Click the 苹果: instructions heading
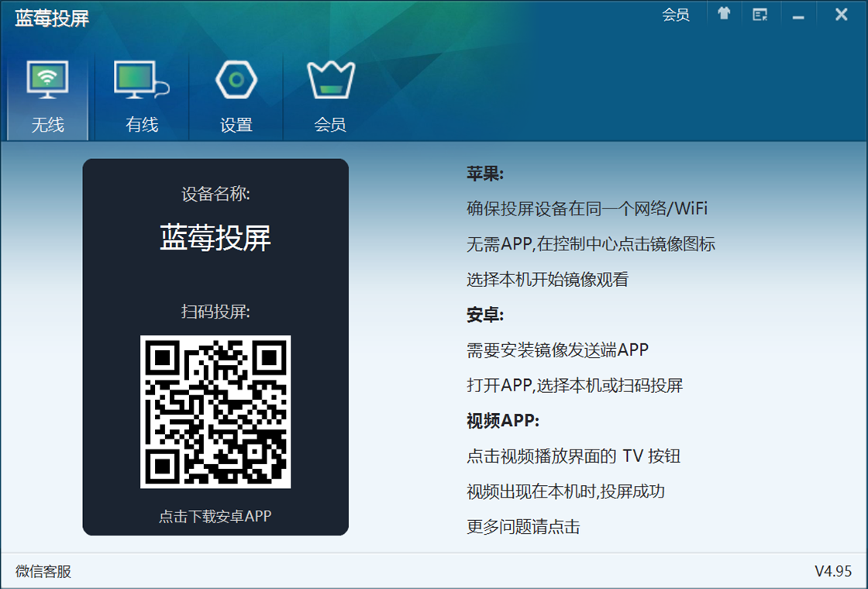868x589 pixels. coord(485,174)
